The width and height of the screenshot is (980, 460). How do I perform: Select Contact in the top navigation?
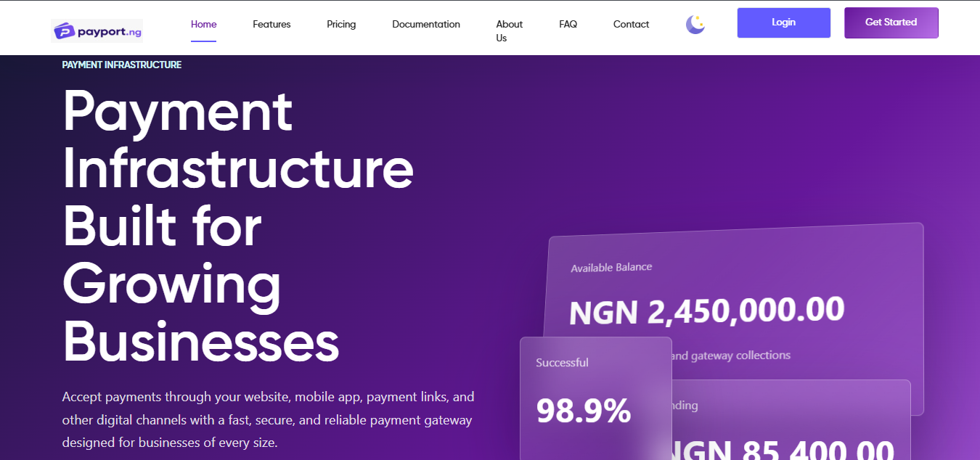click(x=631, y=24)
